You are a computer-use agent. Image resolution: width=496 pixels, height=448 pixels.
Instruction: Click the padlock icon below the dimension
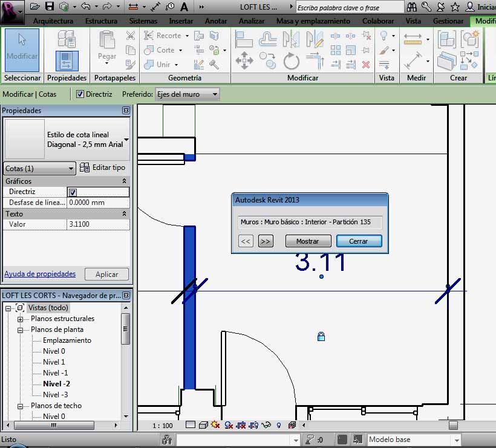pyautogui.click(x=321, y=336)
